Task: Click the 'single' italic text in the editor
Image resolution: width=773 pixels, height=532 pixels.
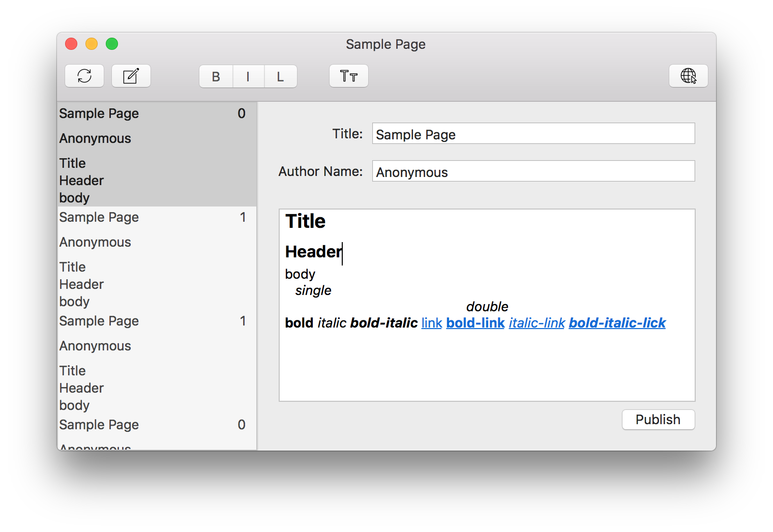Action: (313, 290)
